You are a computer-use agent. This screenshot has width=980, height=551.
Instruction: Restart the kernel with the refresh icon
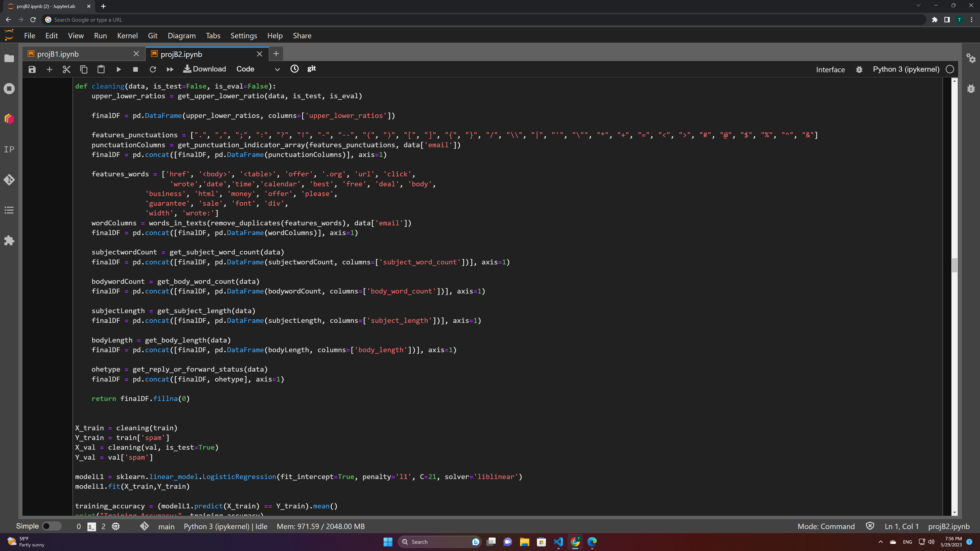click(153, 69)
